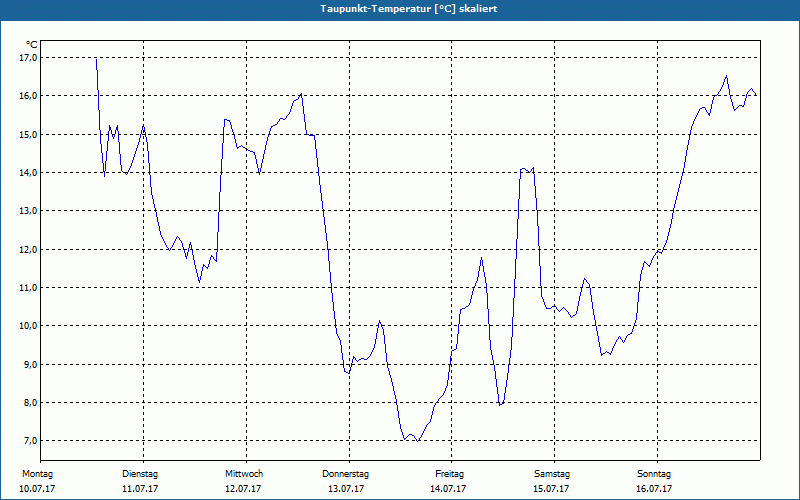Click the 7,0 y-axis value
Image resolution: width=800 pixels, height=500 pixels.
(x=30, y=441)
